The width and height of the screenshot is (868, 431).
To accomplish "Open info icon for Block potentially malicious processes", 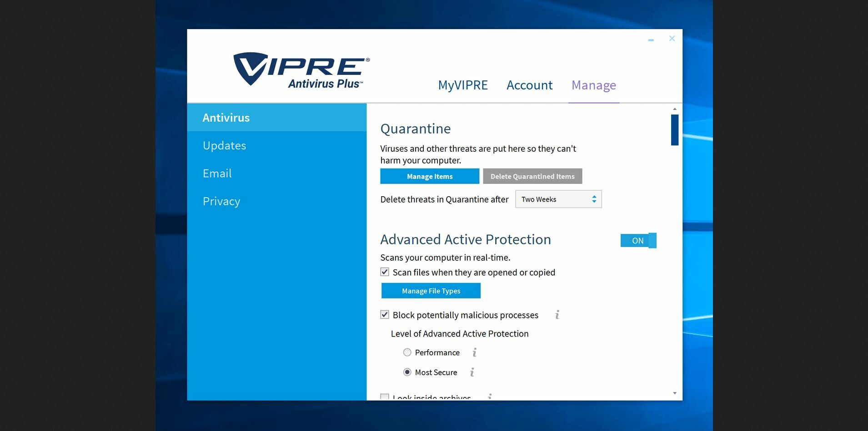I will [x=557, y=315].
